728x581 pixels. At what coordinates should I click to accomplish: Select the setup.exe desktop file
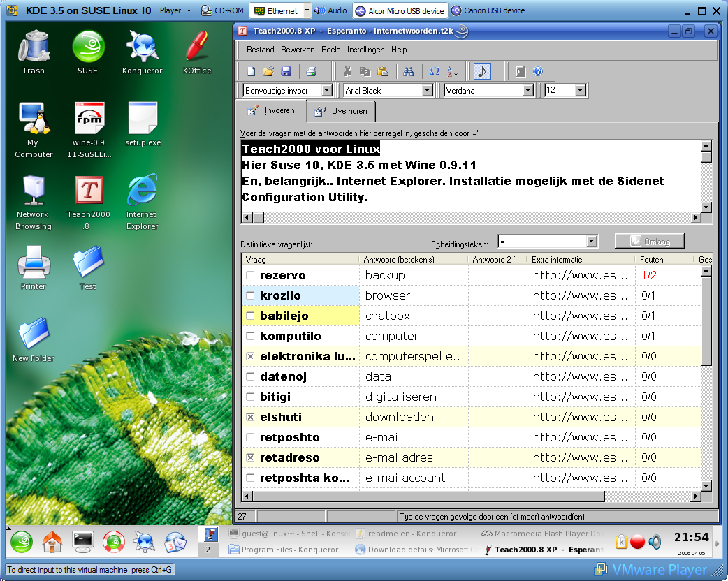pos(143,124)
